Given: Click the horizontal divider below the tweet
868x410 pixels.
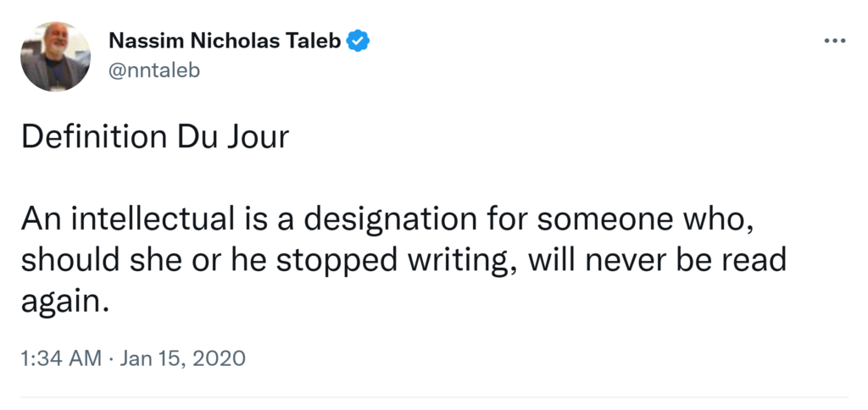Looking at the screenshot, I should tap(434, 396).
